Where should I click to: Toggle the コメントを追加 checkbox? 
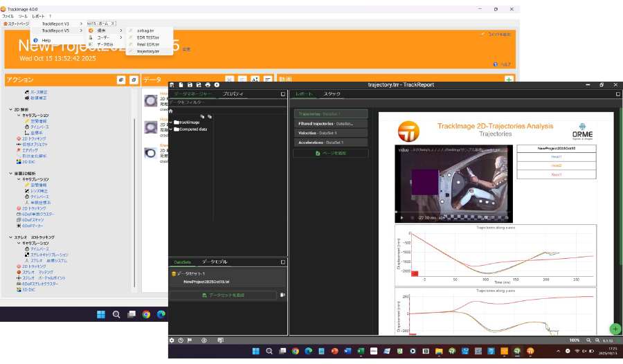pos(482,34)
